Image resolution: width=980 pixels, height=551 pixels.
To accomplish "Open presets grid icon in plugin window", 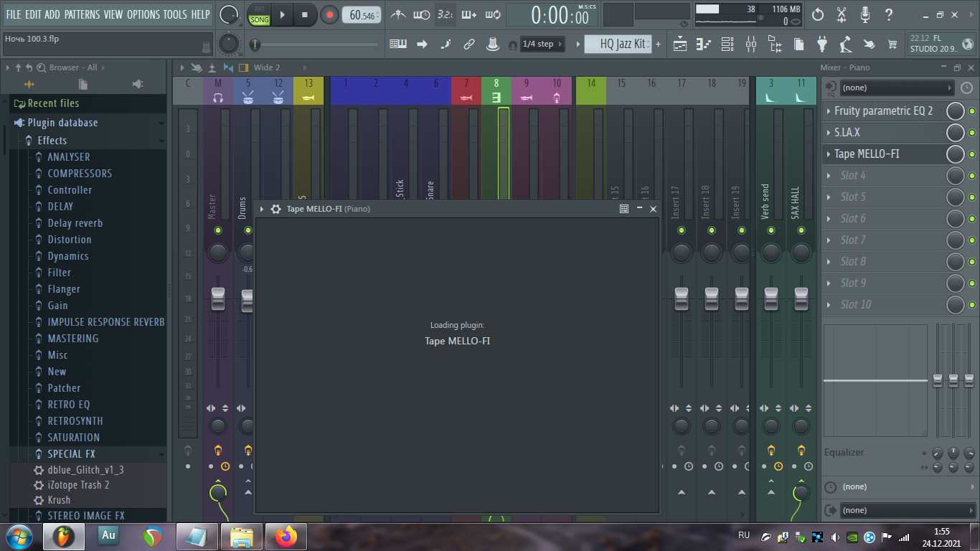I will [x=624, y=209].
